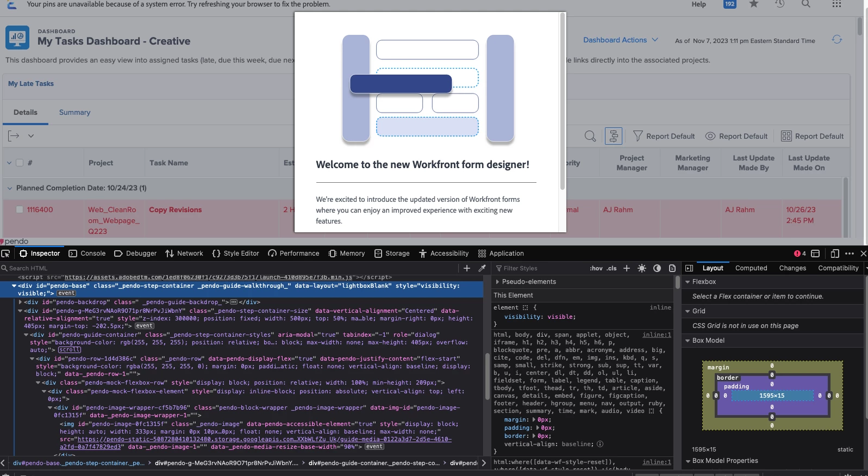Toggle the :hov pseudo-class panel
The height and width of the screenshot is (476, 868).
[596, 268]
